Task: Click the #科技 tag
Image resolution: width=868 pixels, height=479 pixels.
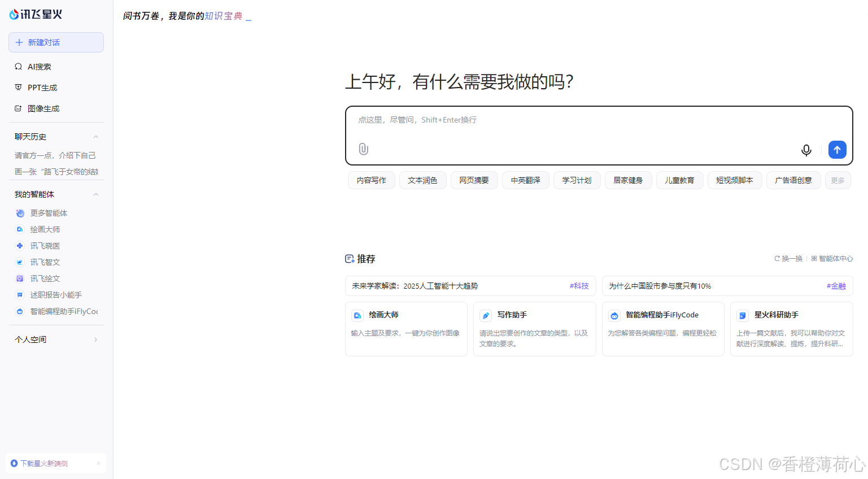Action: click(579, 286)
